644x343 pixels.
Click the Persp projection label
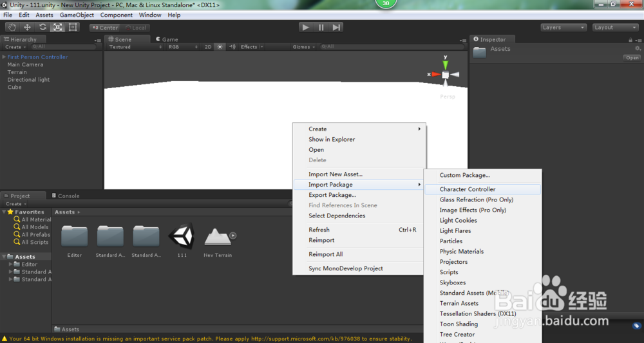coord(448,97)
